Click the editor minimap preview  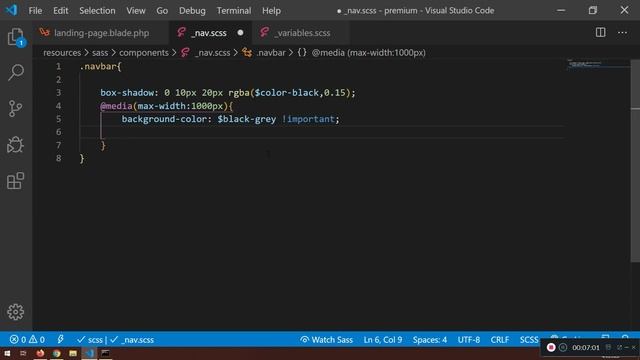598,64
